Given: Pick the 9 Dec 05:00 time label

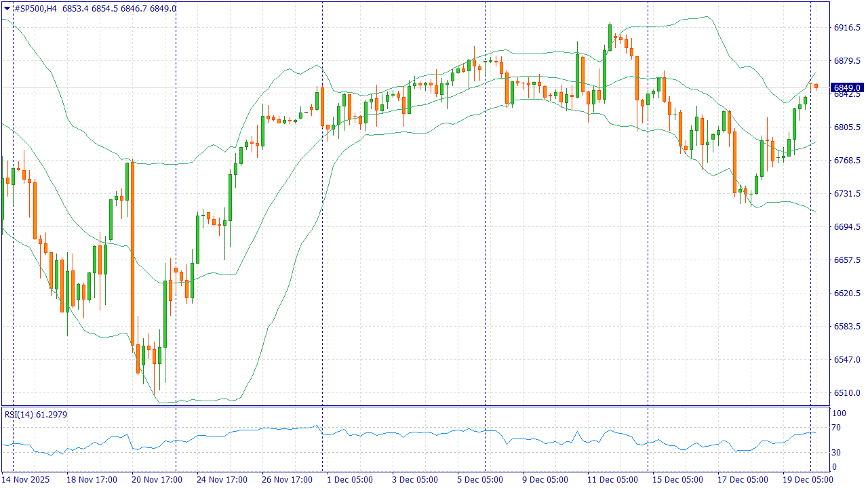Looking at the screenshot, I should (x=545, y=480).
